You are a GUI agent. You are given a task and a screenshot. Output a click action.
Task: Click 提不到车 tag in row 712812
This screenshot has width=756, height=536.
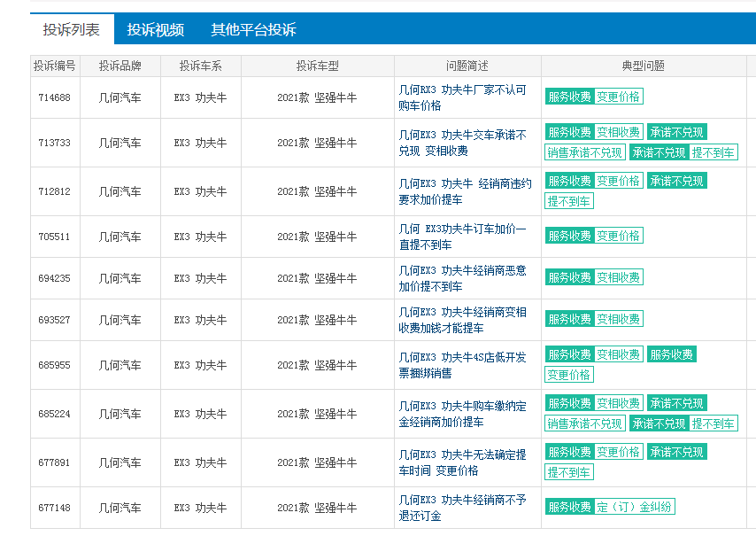pyautogui.click(x=569, y=201)
